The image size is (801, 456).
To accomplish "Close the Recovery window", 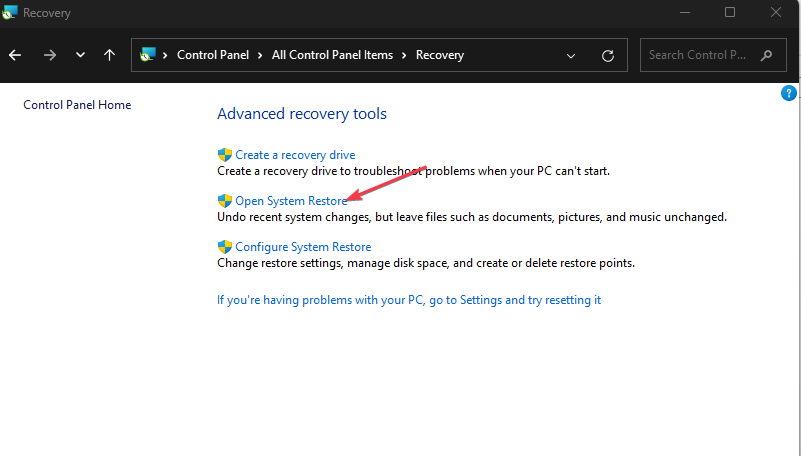I will 776,12.
